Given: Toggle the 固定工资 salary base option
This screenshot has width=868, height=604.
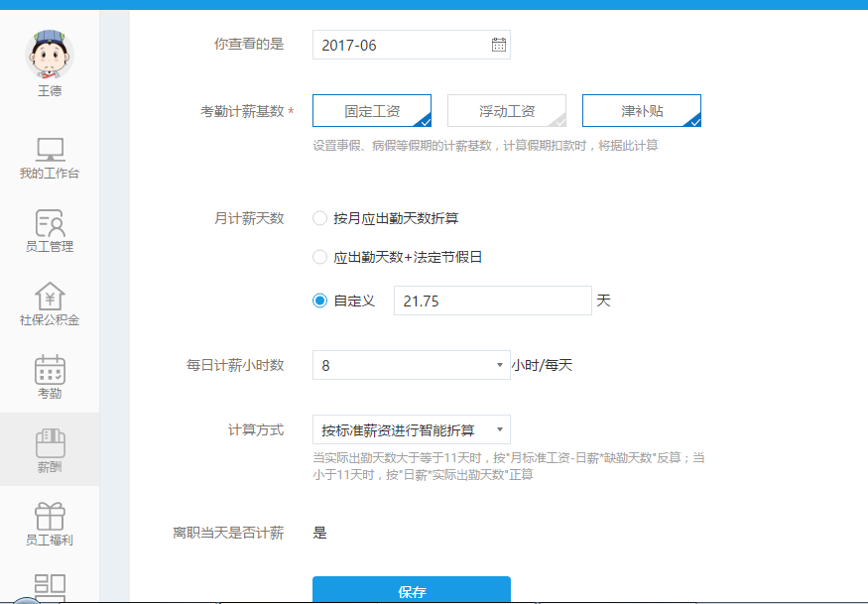Looking at the screenshot, I should point(372,111).
